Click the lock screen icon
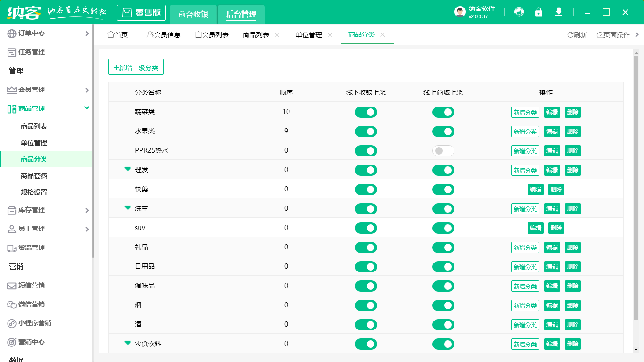The width and height of the screenshot is (644, 362). click(538, 12)
